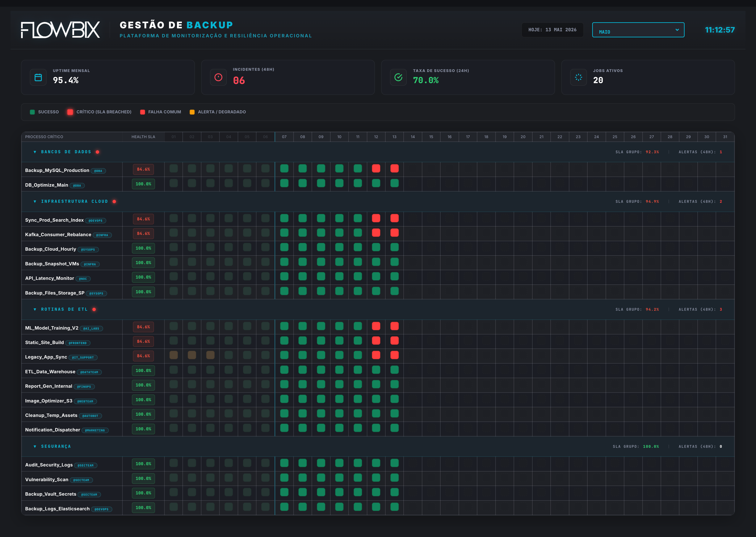The height and width of the screenshot is (537, 756).
Task: Click the green Sucesso legend swatch
Action: click(32, 112)
